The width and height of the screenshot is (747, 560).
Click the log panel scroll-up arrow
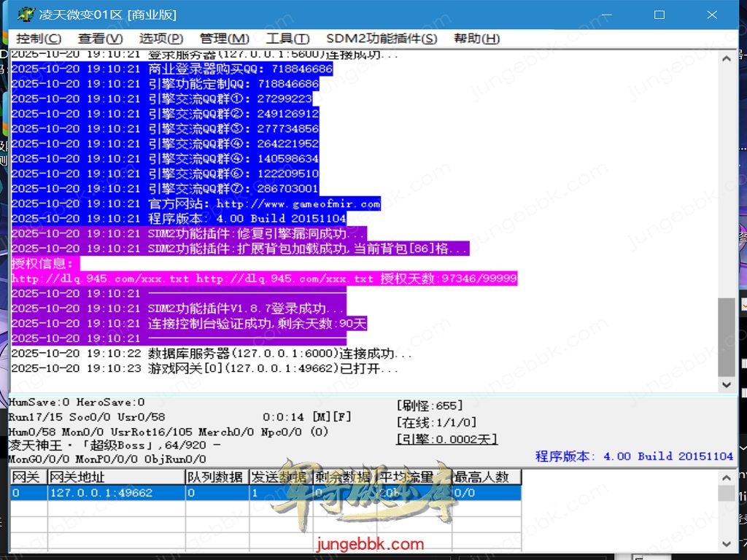pyautogui.click(x=727, y=59)
